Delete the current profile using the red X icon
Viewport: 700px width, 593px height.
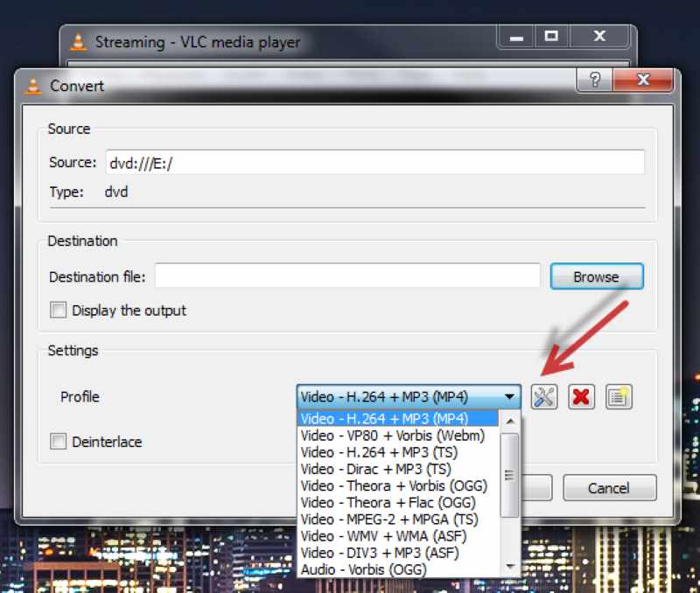click(581, 396)
